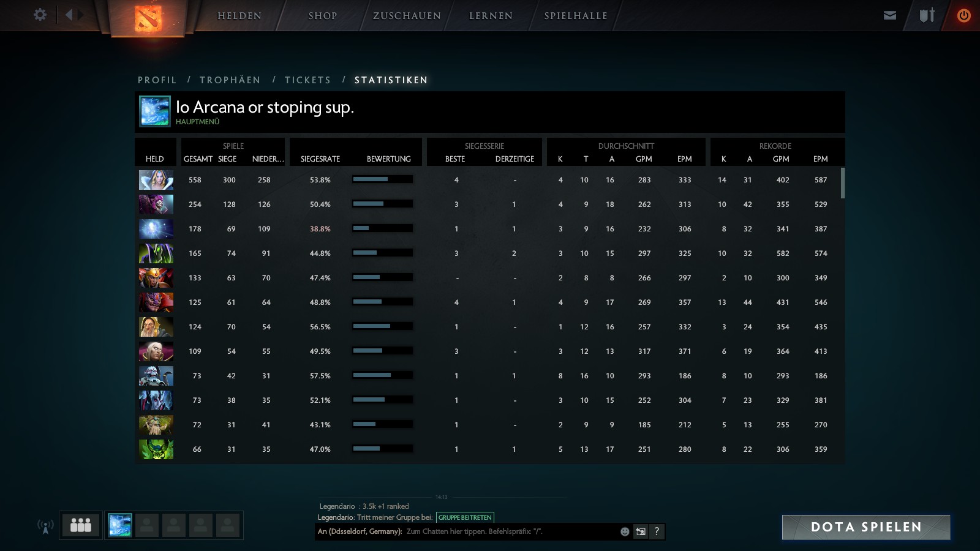Click the Hauptmenü link under the player name

(197, 122)
